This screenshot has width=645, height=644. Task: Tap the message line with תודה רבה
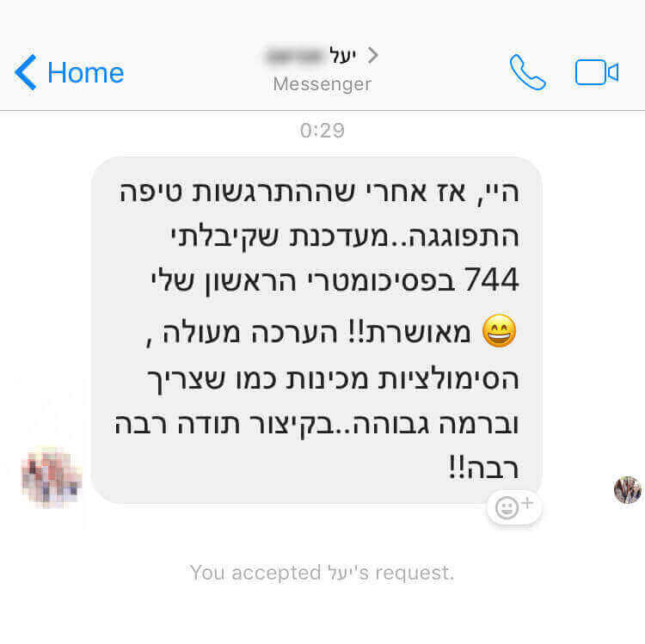[x=316, y=424]
